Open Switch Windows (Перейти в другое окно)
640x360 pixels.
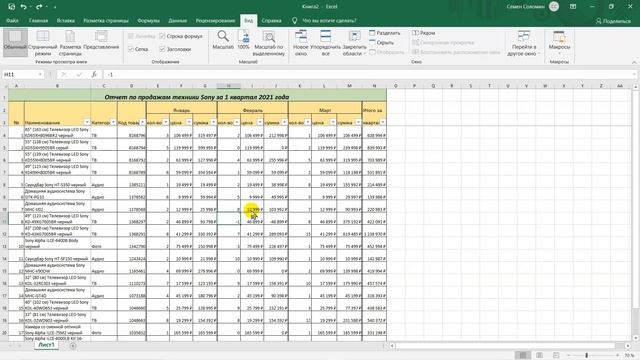524,43
